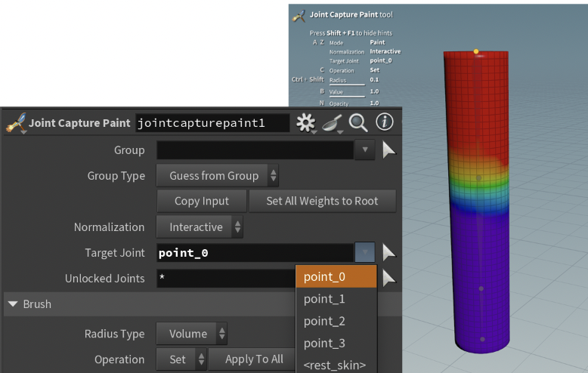Select point_3 from joint list
The height and width of the screenshot is (373, 588).
point(336,343)
